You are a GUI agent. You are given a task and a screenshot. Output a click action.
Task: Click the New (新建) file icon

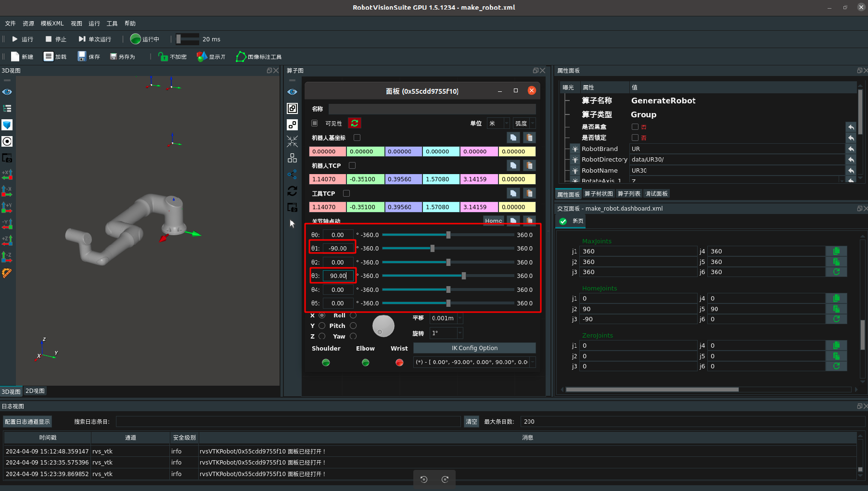(x=15, y=57)
